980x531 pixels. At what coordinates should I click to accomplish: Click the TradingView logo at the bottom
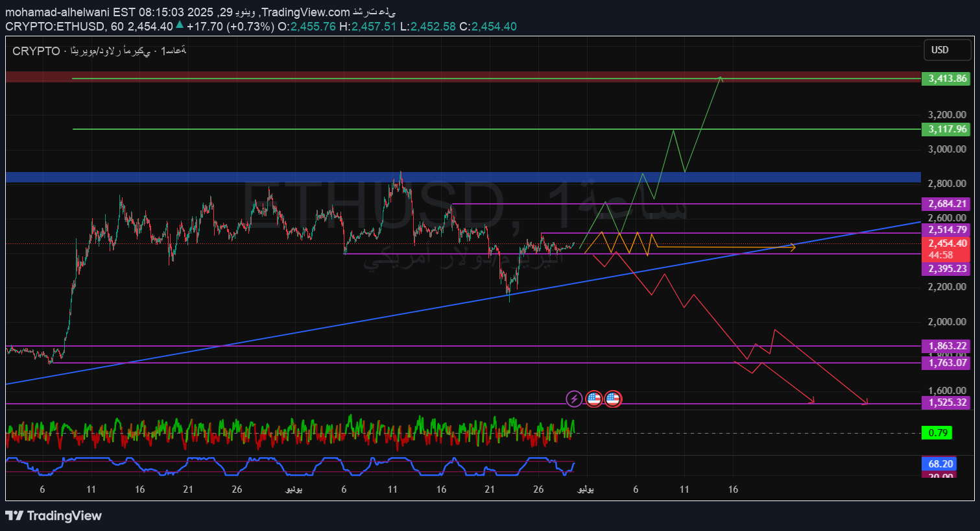click(54, 516)
